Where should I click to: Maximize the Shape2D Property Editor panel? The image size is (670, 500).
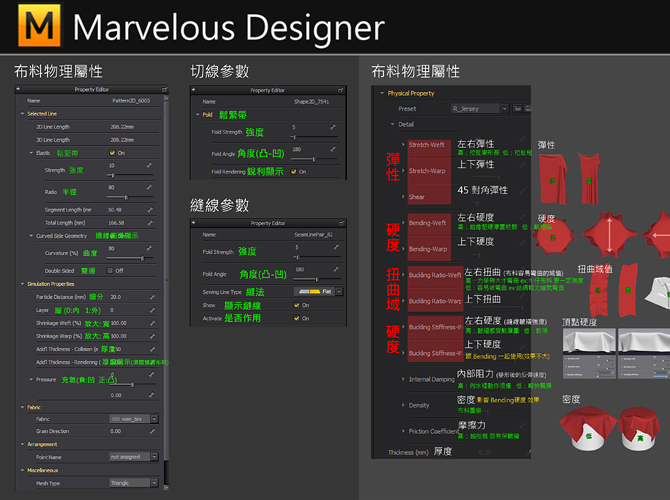click(341, 90)
